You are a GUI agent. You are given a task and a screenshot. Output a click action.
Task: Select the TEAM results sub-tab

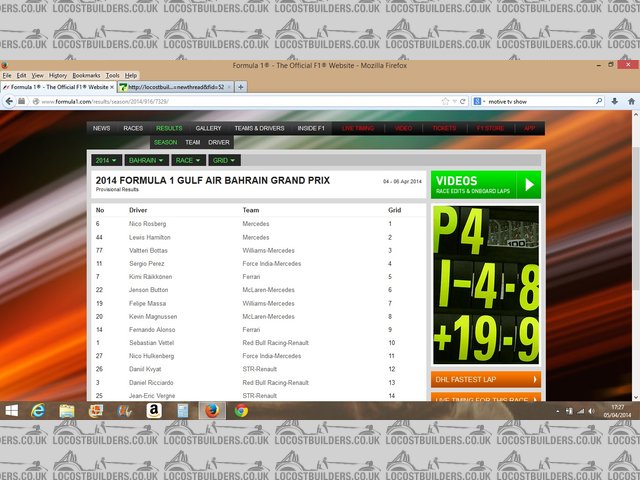193,142
